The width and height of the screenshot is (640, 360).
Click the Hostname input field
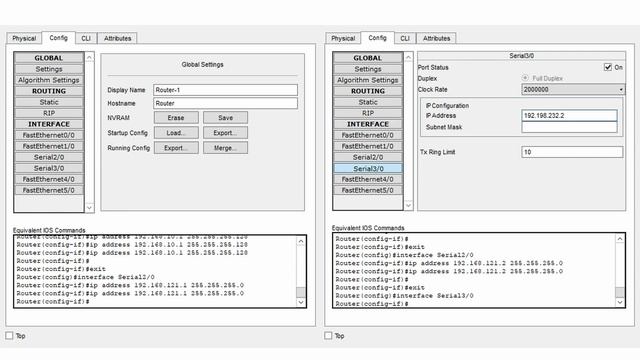(225, 103)
